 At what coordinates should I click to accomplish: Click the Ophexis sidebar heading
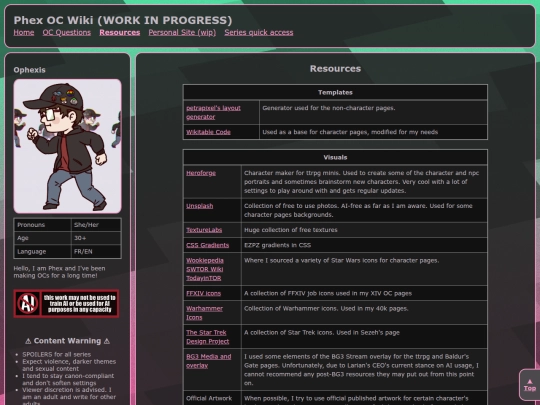click(30, 70)
